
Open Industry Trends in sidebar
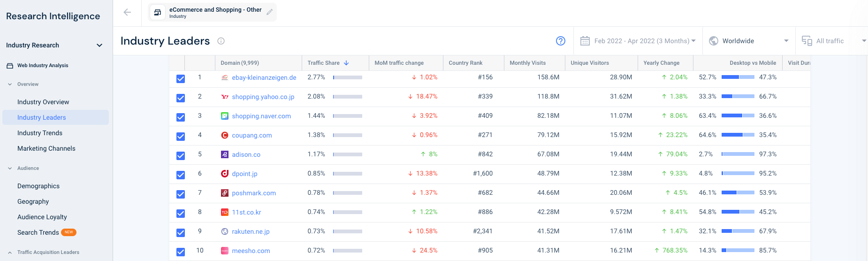40,133
